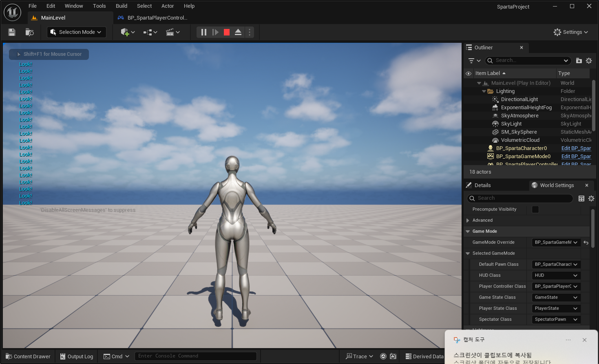Click Edit BP_Spar link for BP_SpartaCharacter0
Image resolution: width=599 pixels, height=364 pixels.
tap(576, 148)
